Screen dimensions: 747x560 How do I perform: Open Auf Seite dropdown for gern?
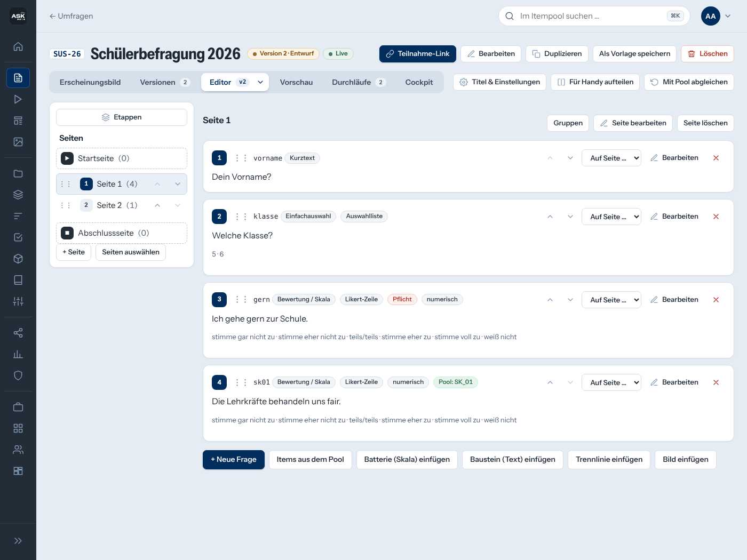[611, 300]
